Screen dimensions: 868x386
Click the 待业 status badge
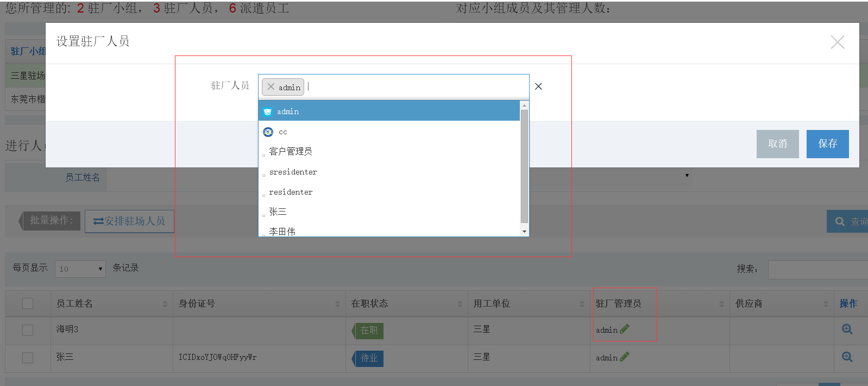click(368, 358)
